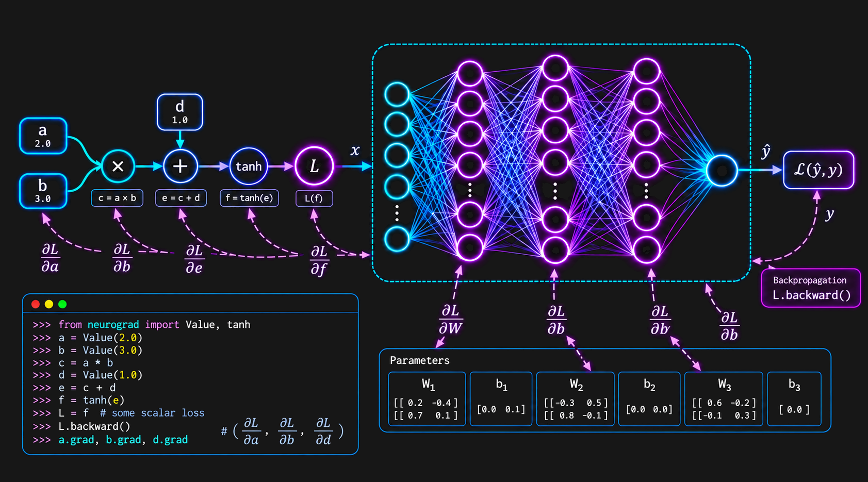Click the '# some scalar loss' comment
The height and width of the screenshot is (482, 868).
pos(152,413)
